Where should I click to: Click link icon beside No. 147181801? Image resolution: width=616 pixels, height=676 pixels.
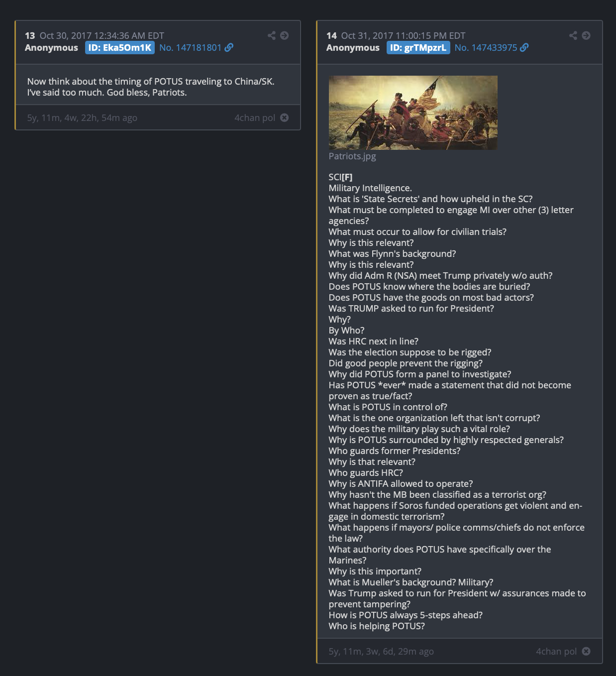coord(229,47)
